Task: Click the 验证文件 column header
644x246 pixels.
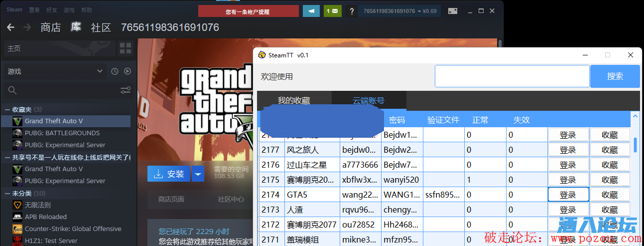Action: coord(443,120)
